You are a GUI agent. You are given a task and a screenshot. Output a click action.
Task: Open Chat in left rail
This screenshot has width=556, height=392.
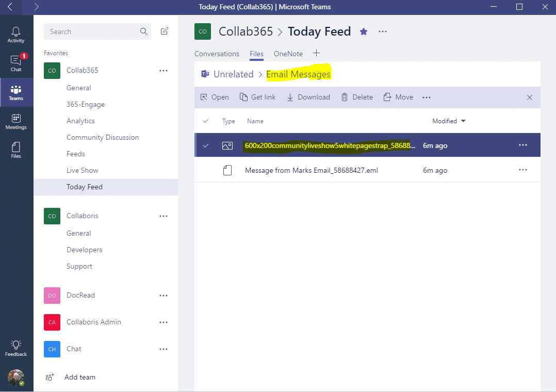[x=16, y=63]
